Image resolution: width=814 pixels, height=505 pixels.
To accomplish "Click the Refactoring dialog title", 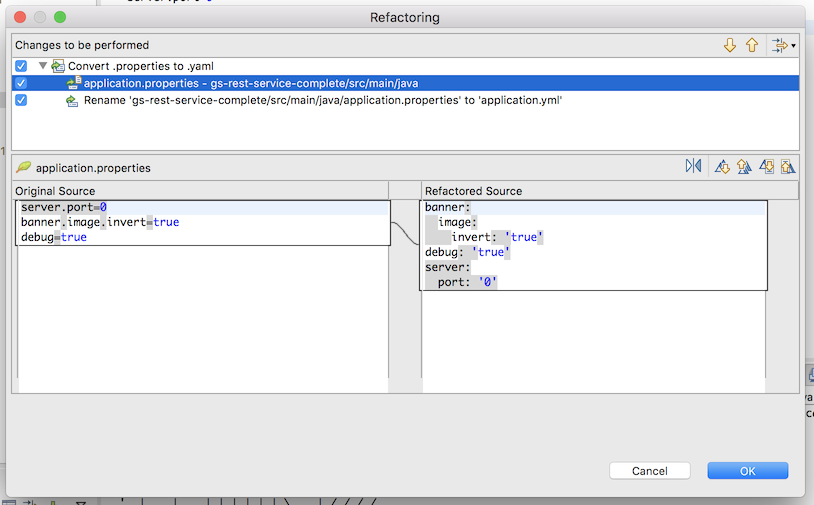I will [x=404, y=18].
